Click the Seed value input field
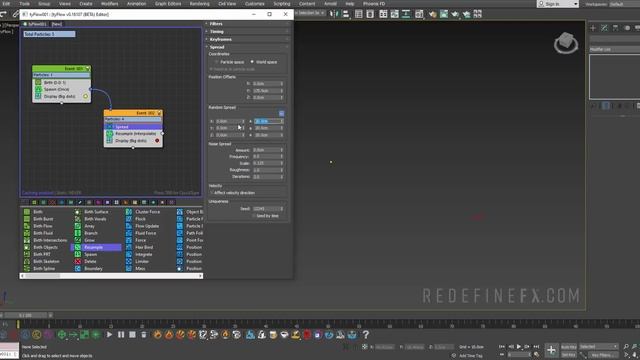 tap(265, 209)
